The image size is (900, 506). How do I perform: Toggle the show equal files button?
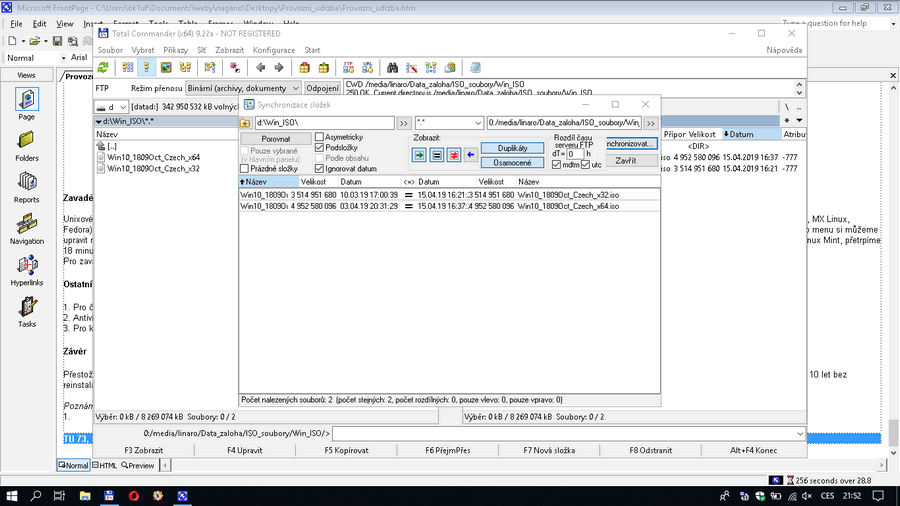(437, 155)
